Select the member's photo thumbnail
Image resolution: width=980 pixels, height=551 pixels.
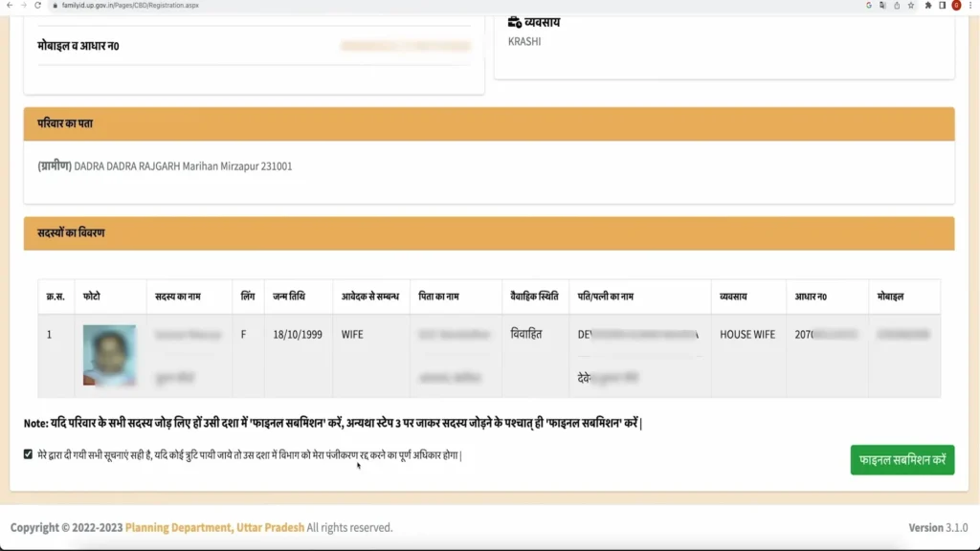click(x=109, y=354)
